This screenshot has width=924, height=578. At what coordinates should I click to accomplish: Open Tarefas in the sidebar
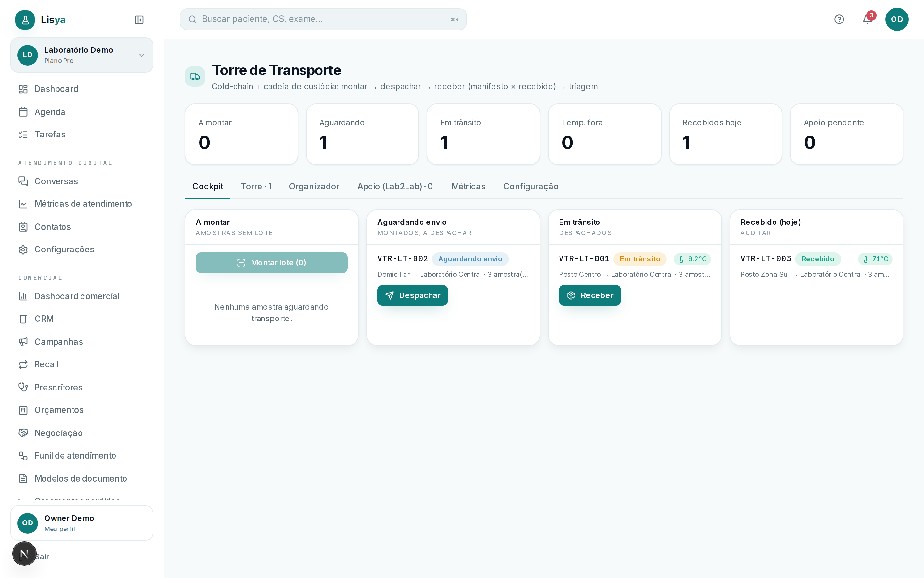[x=50, y=135]
